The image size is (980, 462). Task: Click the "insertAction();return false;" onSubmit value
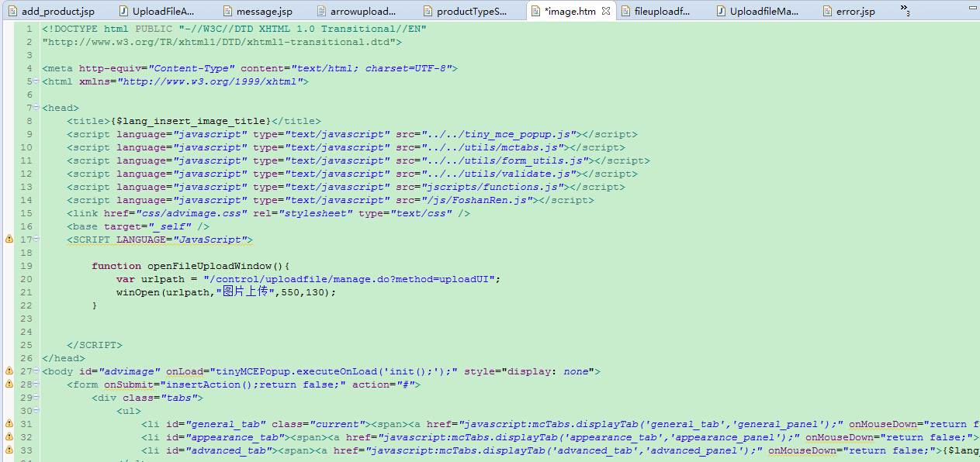click(x=253, y=384)
